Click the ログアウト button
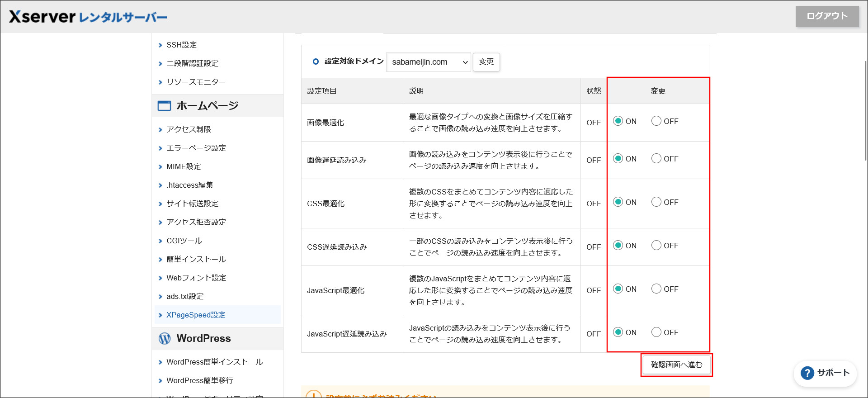 click(827, 16)
